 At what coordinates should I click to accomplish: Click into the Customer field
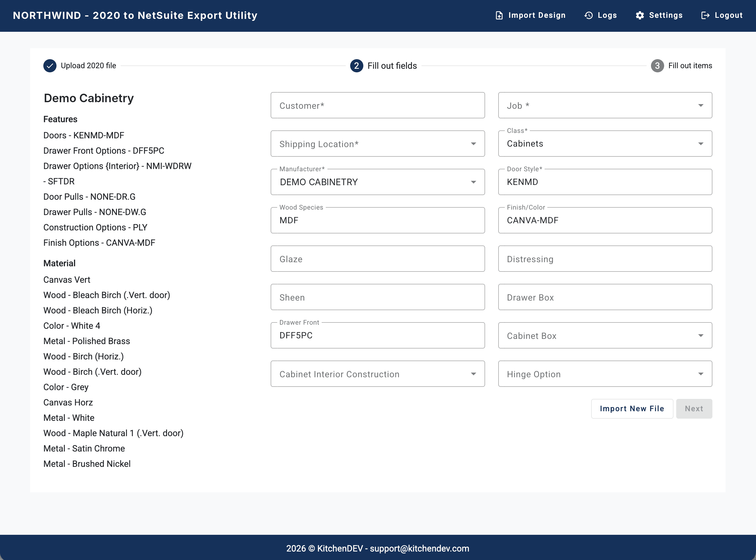[x=378, y=105]
